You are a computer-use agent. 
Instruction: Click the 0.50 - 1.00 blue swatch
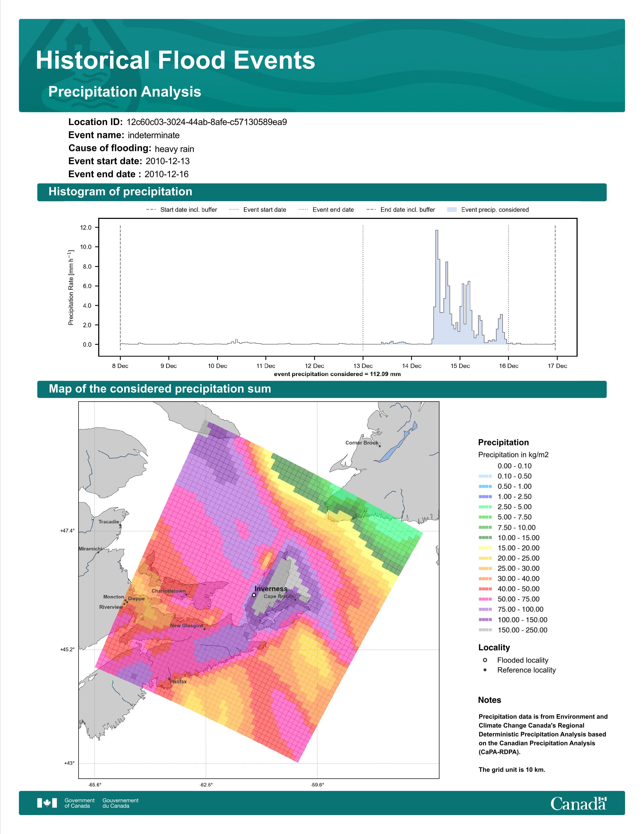[485, 487]
